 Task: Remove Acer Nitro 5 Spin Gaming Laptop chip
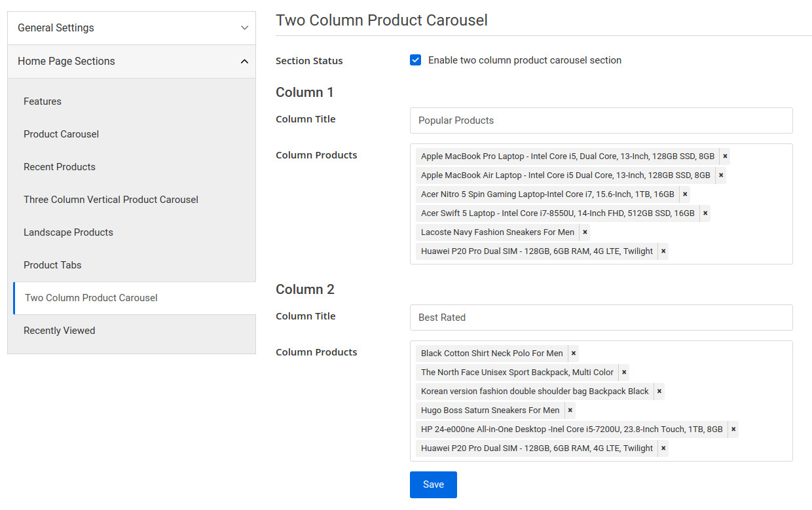click(684, 194)
